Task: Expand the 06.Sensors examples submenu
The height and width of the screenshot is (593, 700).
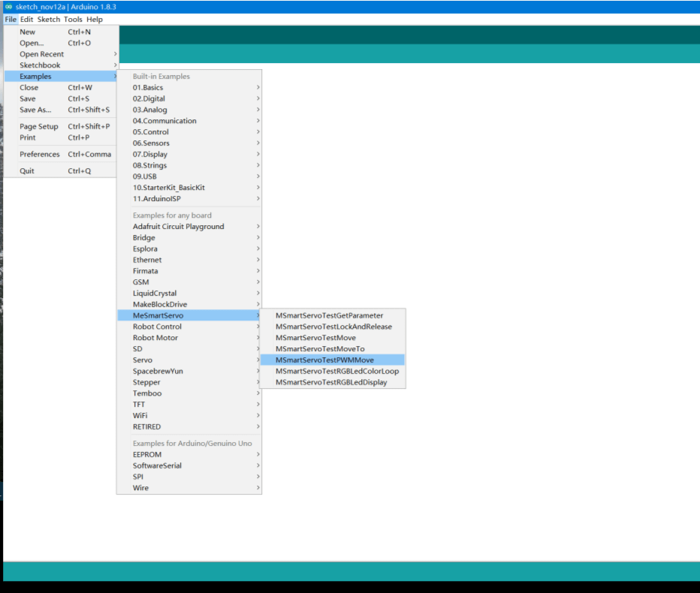Action: pyautogui.click(x=189, y=143)
